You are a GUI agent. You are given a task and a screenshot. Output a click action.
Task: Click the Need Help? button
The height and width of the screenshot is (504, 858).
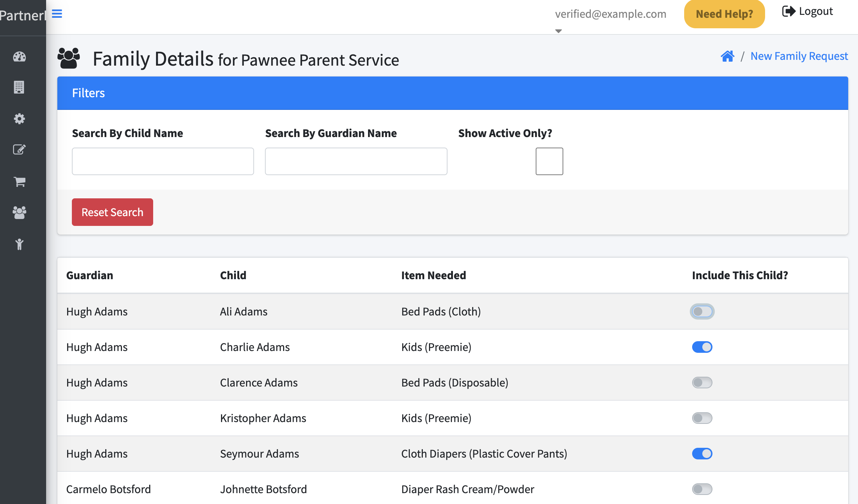tap(724, 14)
